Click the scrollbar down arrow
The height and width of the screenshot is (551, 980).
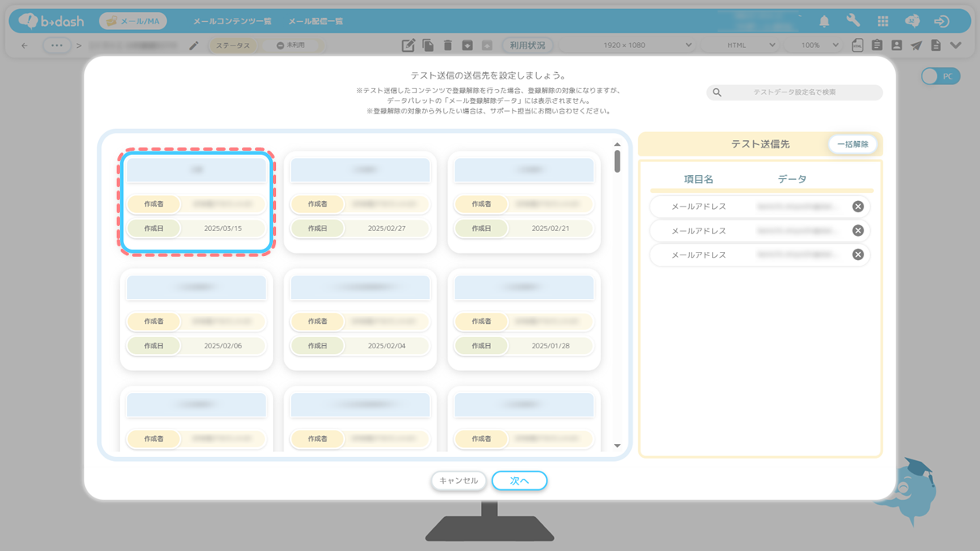(617, 446)
